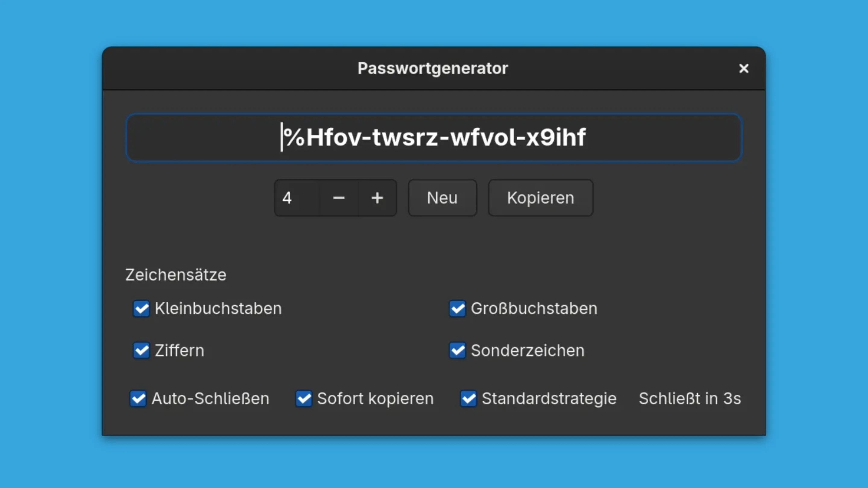Click the password length value 4
This screenshot has width=868, height=488.
click(x=287, y=198)
